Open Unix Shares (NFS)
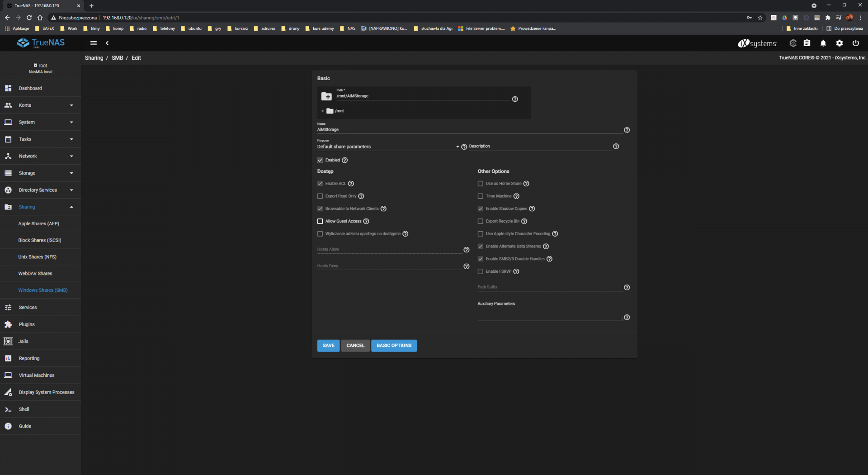Image resolution: width=868 pixels, height=475 pixels. click(x=41, y=257)
